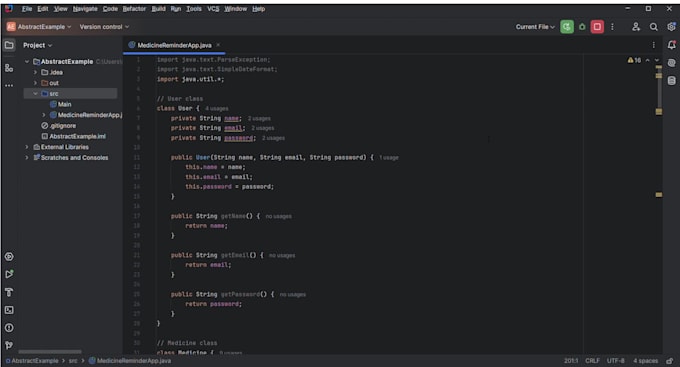The image size is (680, 367).
Task: Click the green Rerun button
Action: (566, 27)
